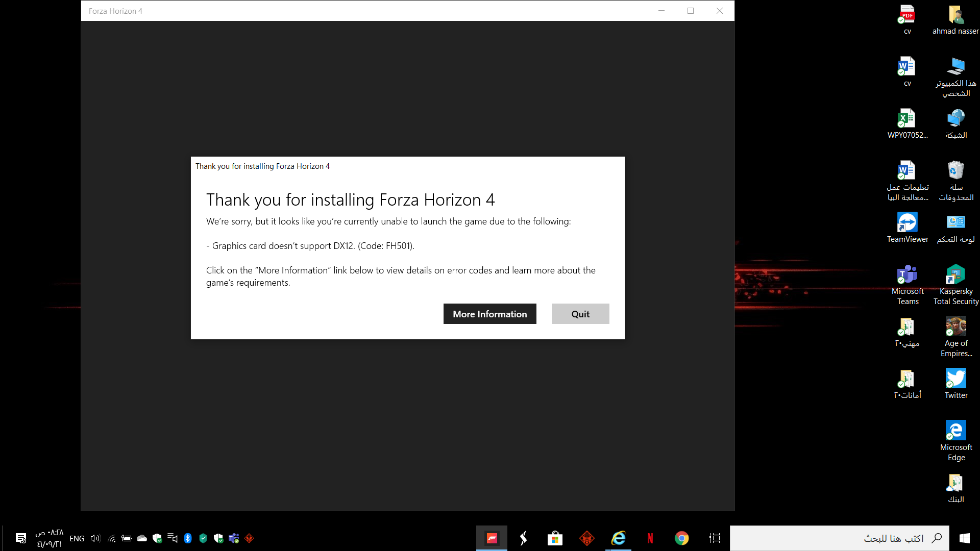Open the ahmad nasser user folder
The height and width of the screenshot is (551, 980).
[955, 19]
